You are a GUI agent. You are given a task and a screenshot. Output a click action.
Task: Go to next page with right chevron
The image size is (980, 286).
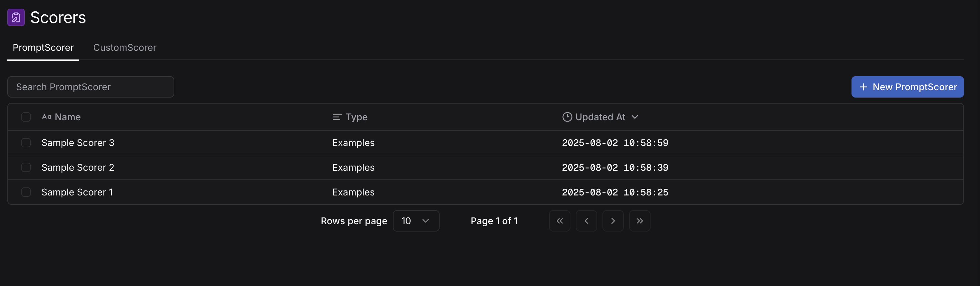[612, 221]
